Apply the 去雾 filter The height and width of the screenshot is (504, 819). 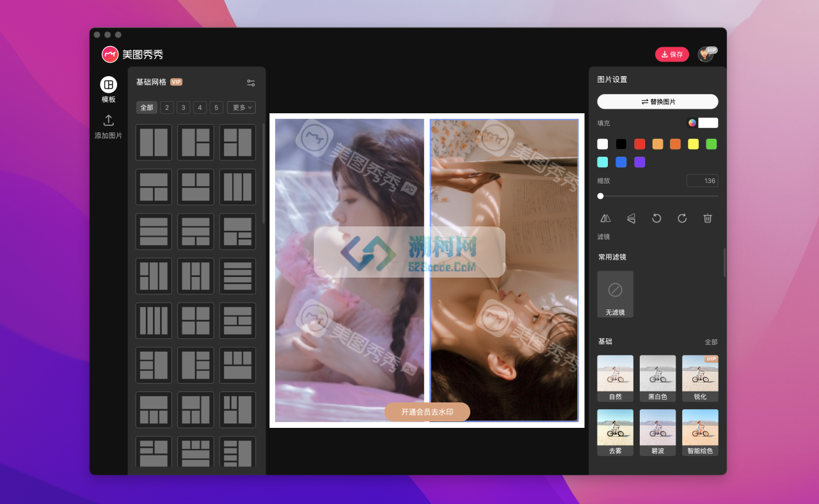616,433
